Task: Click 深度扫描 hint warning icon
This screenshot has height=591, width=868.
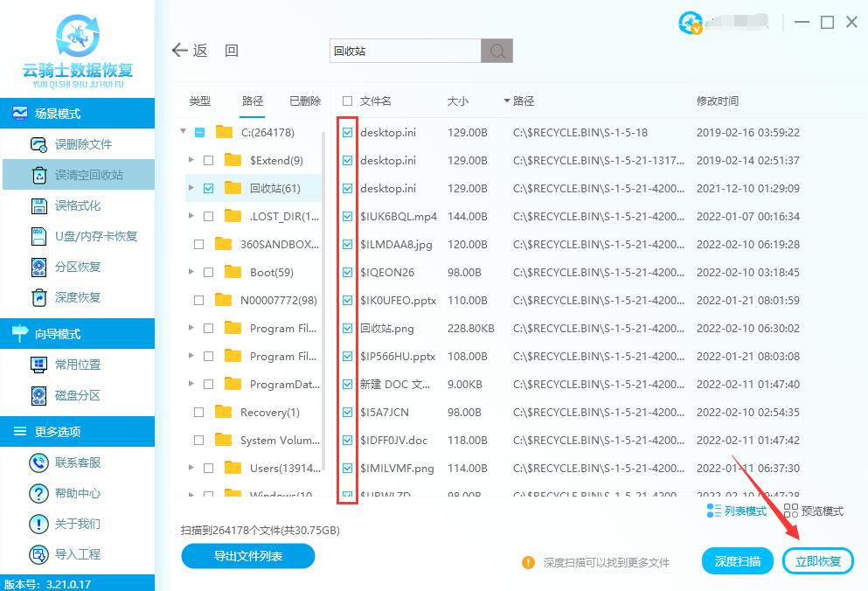Action: tap(528, 563)
